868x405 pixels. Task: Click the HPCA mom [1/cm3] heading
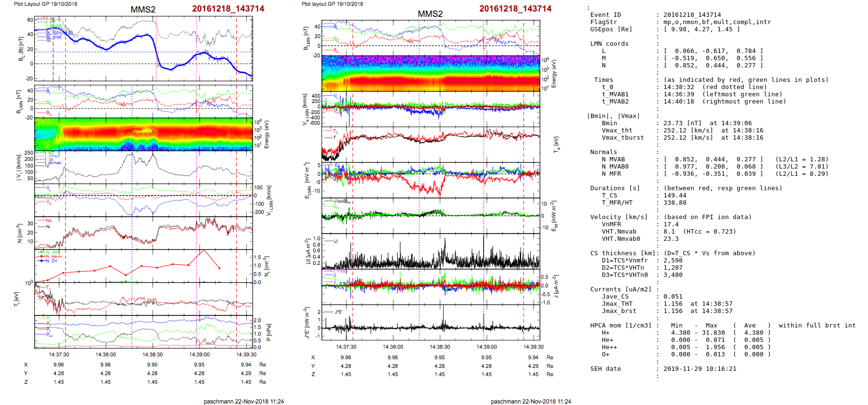tap(621, 326)
